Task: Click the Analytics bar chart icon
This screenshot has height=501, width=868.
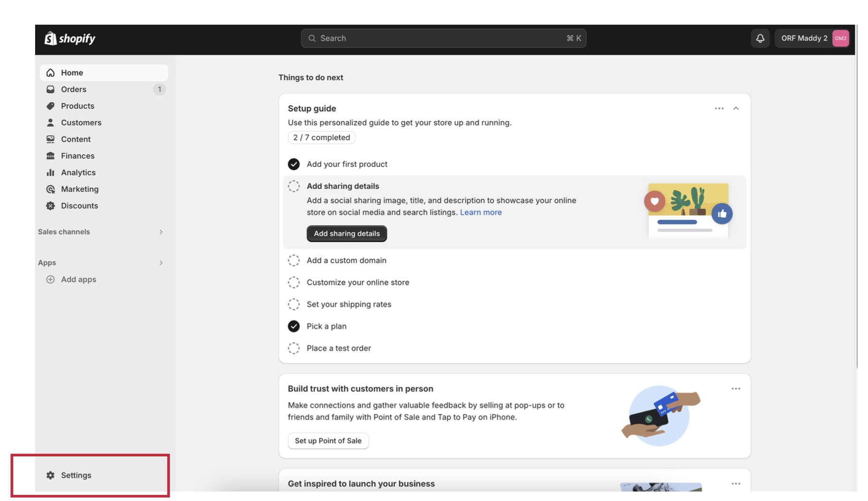Action: click(x=50, y=172)
